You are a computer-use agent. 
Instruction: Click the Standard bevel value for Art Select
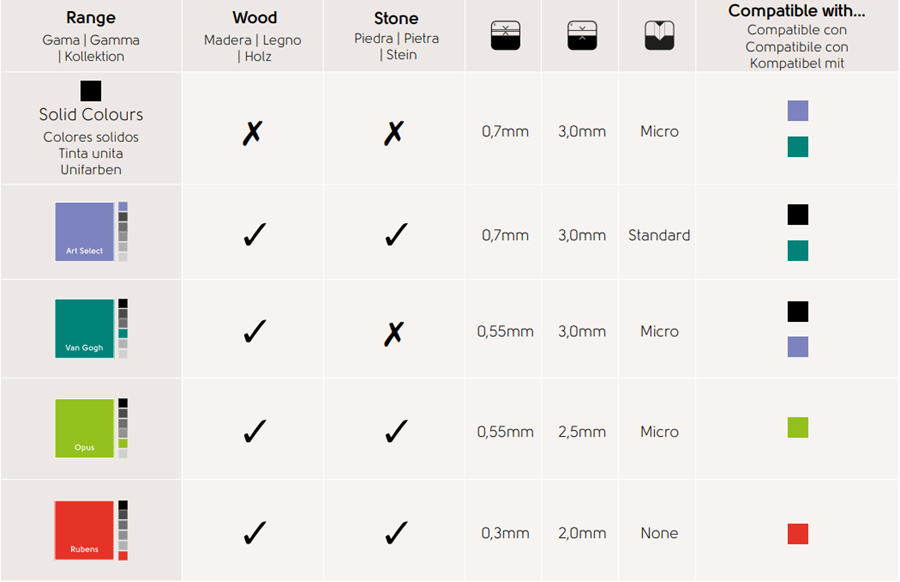click(659, 236)
